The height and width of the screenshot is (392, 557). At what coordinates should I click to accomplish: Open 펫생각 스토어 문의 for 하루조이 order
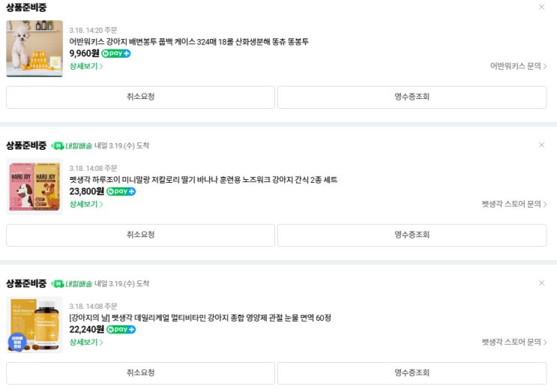point(514,204)
